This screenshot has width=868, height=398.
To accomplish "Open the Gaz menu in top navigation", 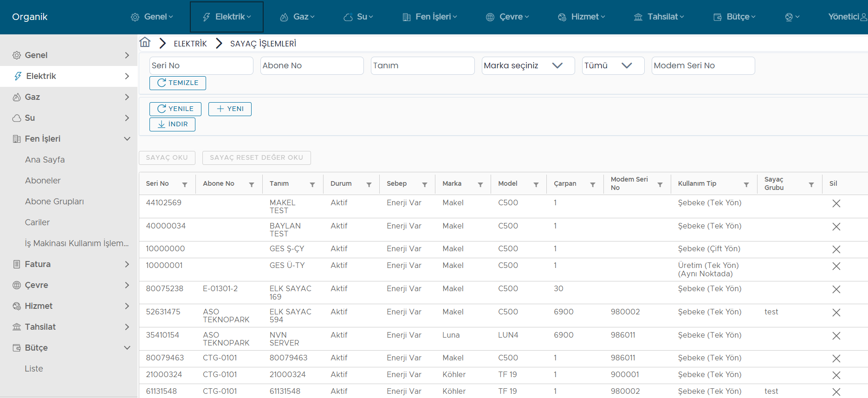I will click(x=297, y=17).
